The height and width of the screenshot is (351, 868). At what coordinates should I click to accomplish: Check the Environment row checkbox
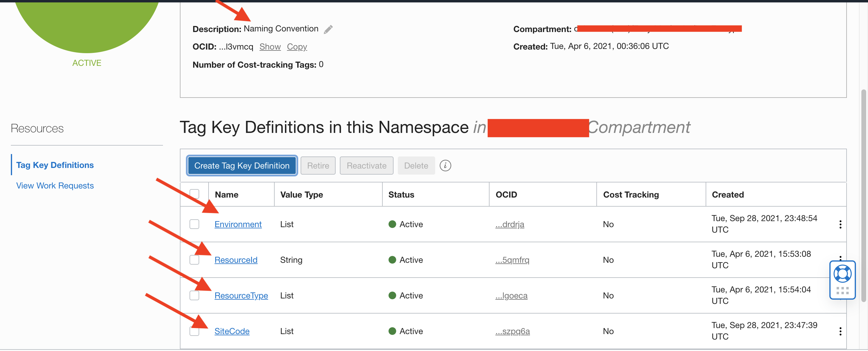[x=194, y=224]
